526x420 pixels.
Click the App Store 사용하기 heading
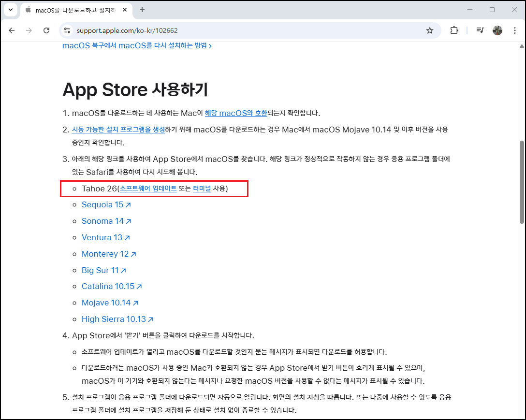click(135, 90)
